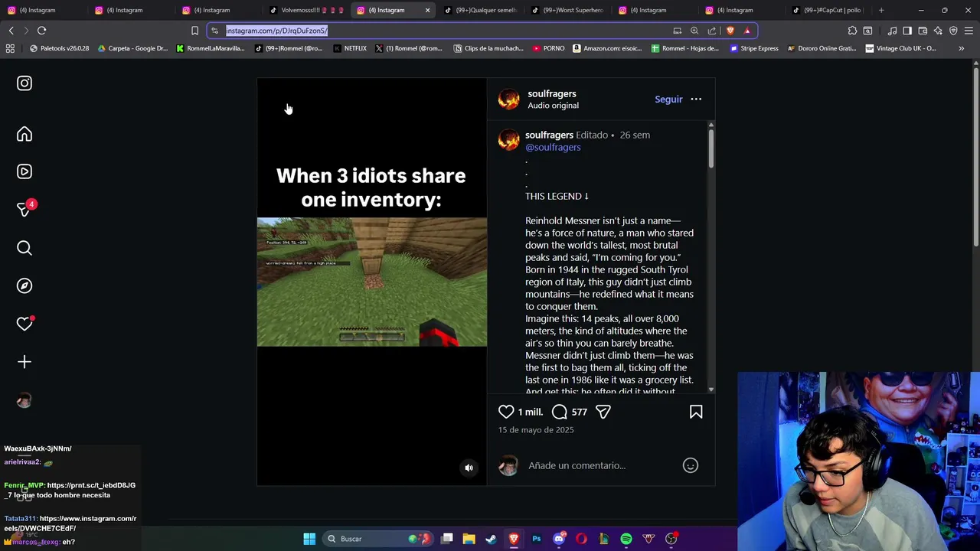This screenshot has height=551, width=980.
Task: Open Brave Wallet icon
Action: click(923, 31)
